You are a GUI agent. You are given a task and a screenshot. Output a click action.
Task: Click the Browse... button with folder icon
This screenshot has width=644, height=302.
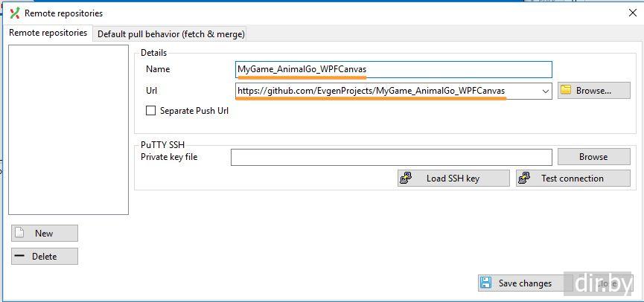click(x=593, y=91)
